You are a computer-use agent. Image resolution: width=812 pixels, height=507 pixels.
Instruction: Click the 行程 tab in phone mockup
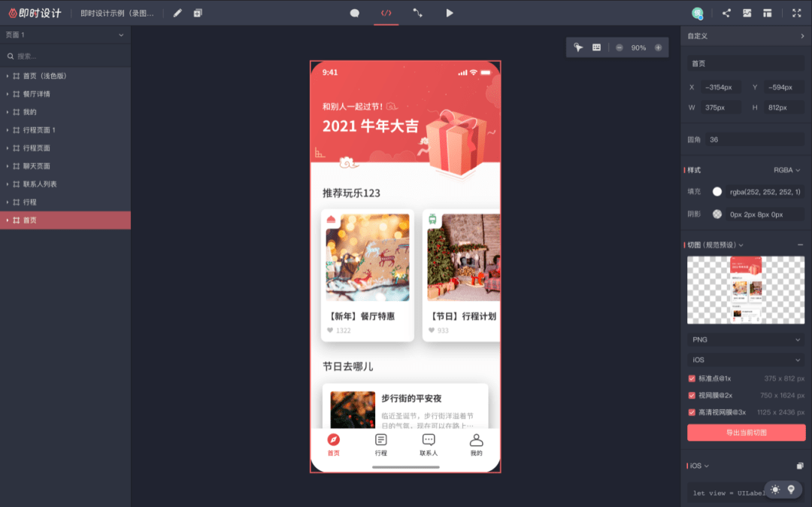coord(381,445)
